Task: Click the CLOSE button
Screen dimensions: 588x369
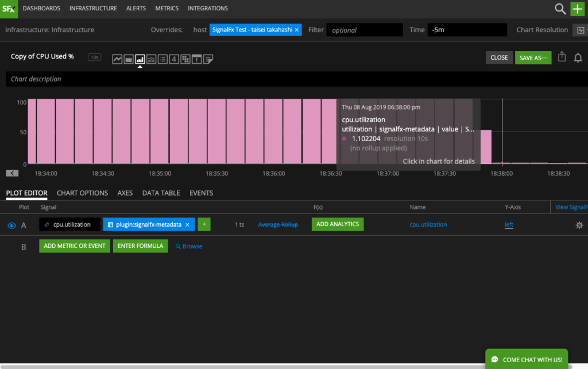Action: tap(499, 57)
